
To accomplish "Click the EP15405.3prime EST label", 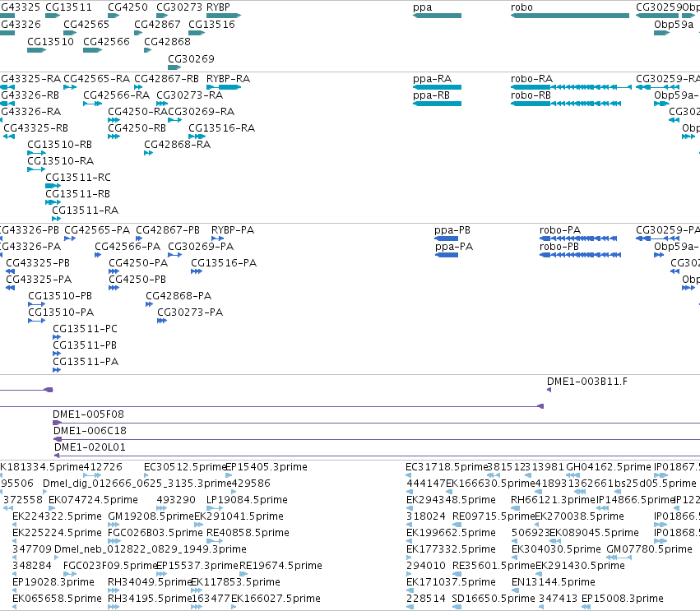I will point(267,468).
